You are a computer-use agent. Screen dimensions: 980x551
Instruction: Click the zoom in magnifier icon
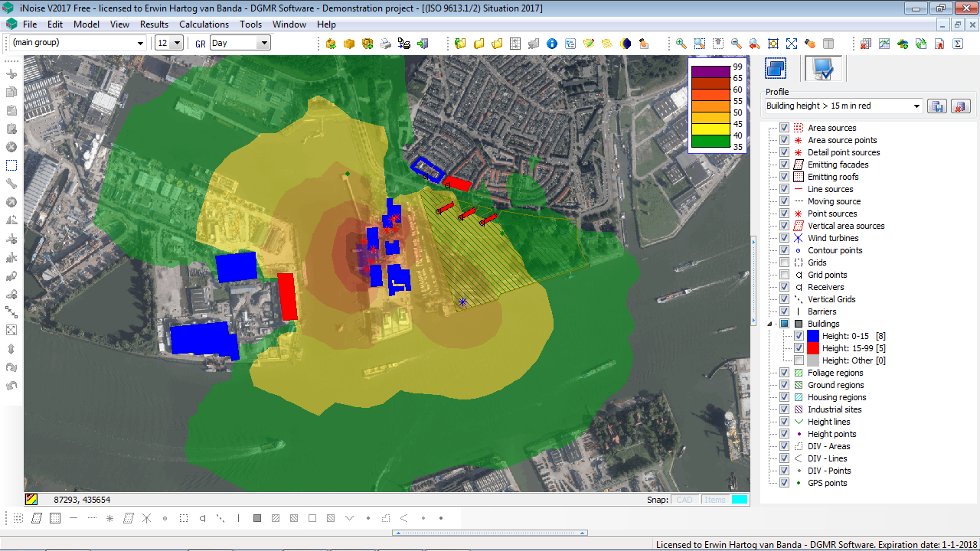681,44
